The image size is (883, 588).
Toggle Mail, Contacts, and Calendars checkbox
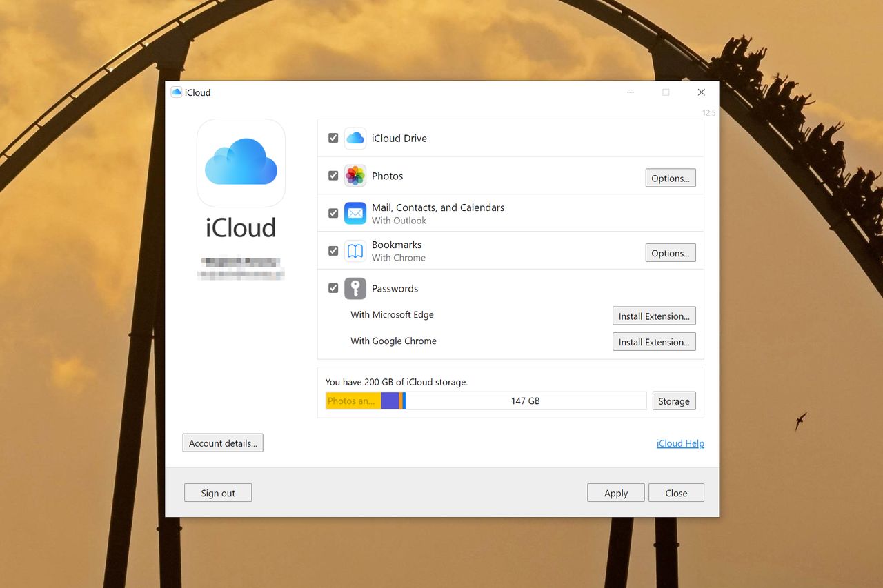coord(333,213)
